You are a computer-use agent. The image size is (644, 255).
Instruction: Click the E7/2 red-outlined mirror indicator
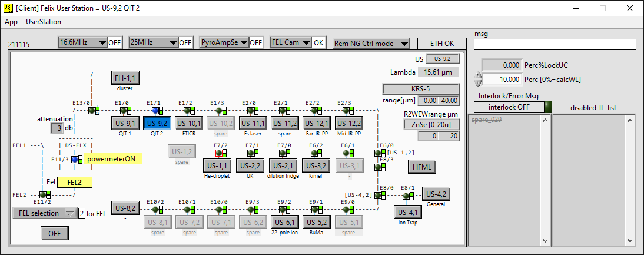[220, 153]
